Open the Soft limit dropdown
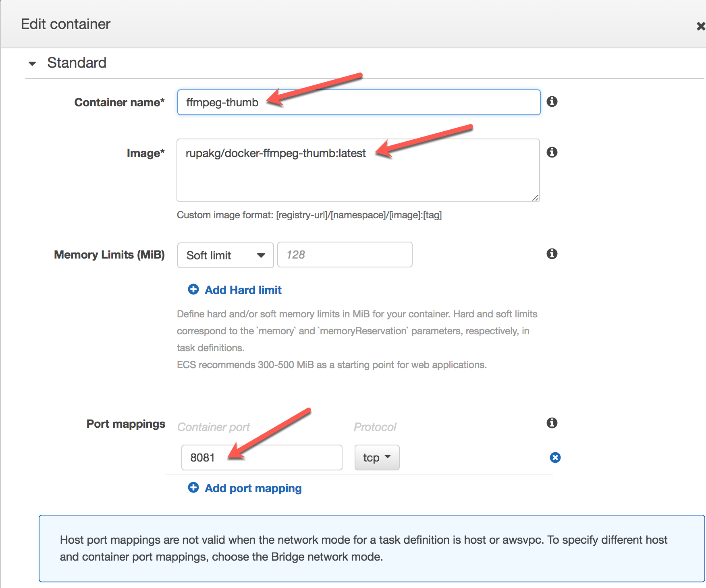 click(x=225, y=255)
